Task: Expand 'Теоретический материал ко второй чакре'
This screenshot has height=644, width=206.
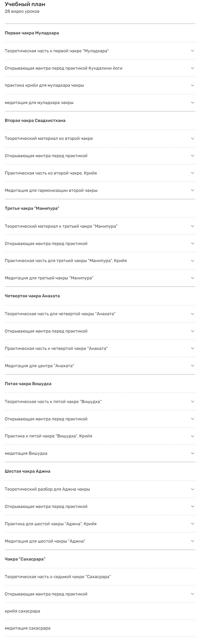Action: pos(103,138)
